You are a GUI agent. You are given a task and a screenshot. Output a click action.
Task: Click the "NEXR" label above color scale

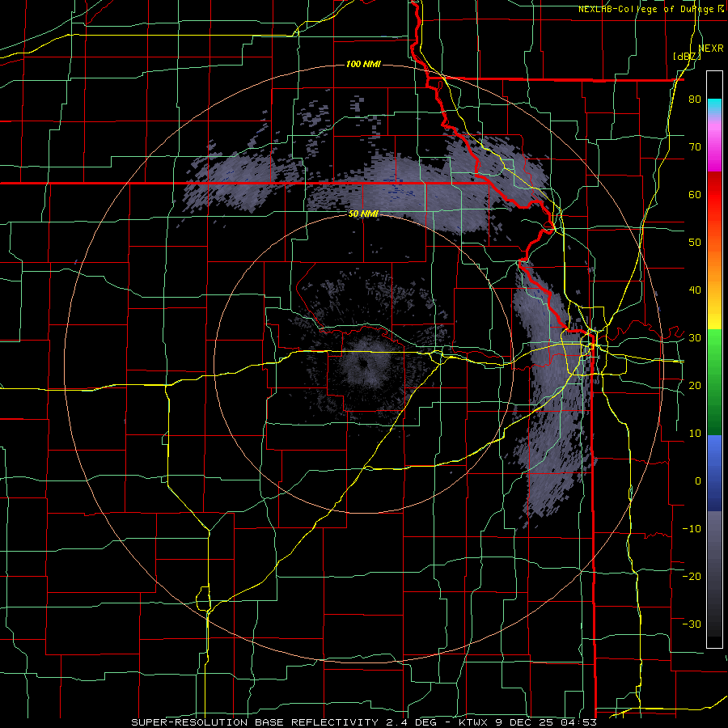711,48
